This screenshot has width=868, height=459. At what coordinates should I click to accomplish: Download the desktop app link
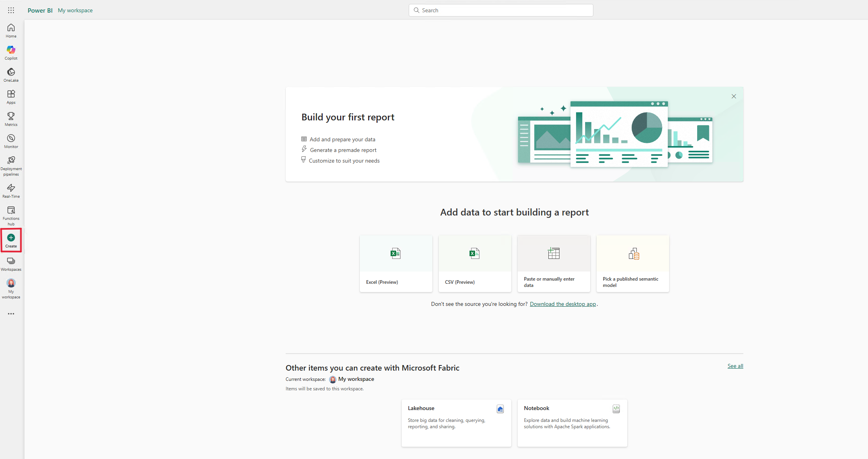[x=563, y=304]
